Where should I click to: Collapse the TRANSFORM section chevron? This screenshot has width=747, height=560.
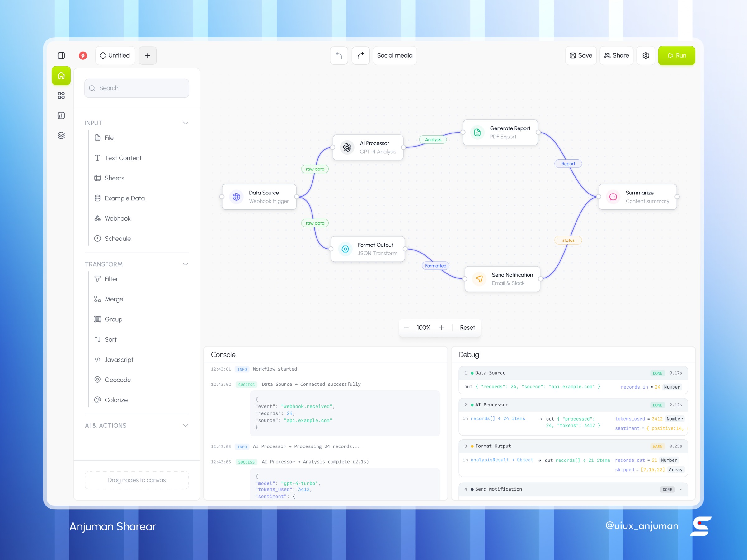[186, 264]
